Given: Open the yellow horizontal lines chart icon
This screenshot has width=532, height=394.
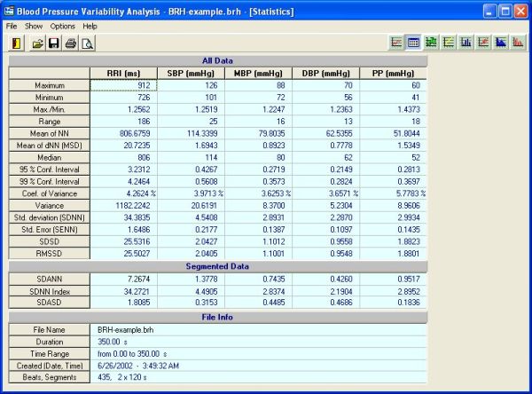Looking at the screenshot, I should [449, 42].
